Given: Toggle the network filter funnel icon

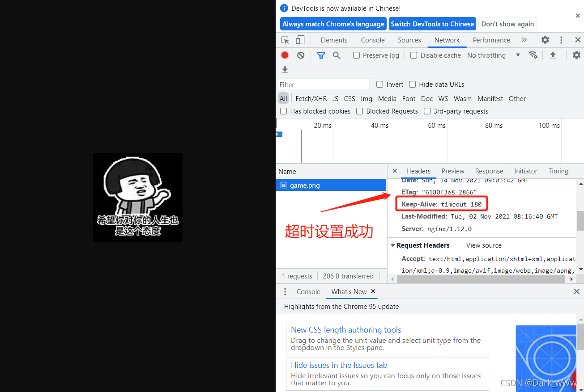Looking at the screenshot, I should pos(321,55).
